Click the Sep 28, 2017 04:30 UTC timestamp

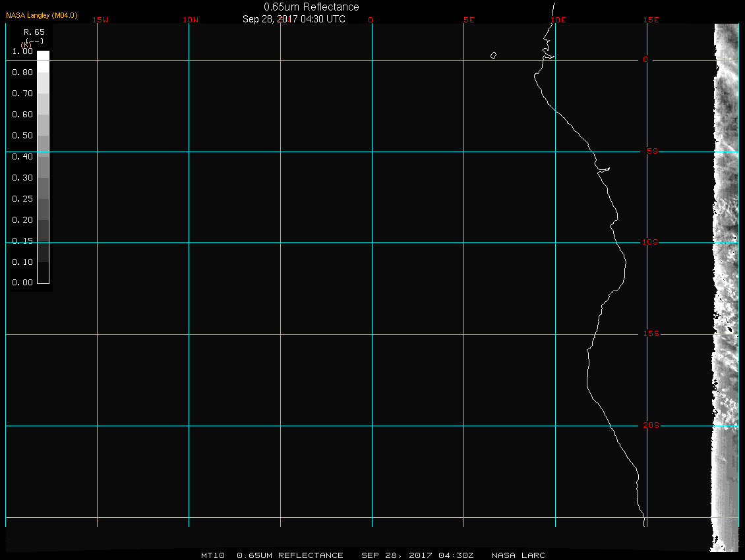pyautogui.click(x=293, y=19)
